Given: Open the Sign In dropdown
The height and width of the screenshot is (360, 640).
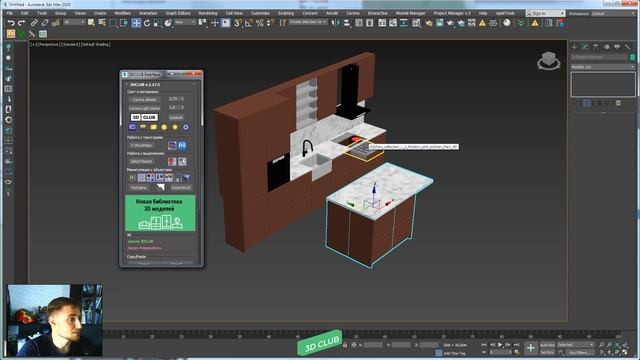Looking at the screenshot, I should pos(545,13).
